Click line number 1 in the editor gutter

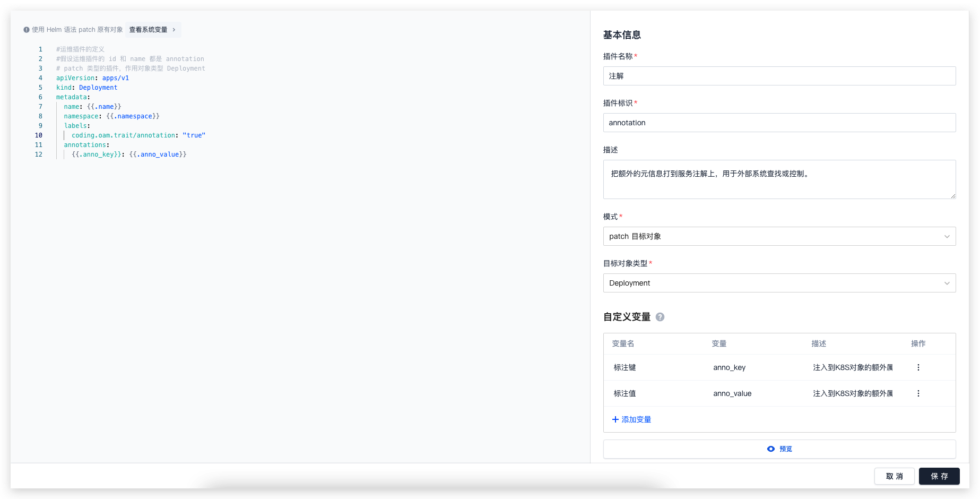tap(40, 49)
